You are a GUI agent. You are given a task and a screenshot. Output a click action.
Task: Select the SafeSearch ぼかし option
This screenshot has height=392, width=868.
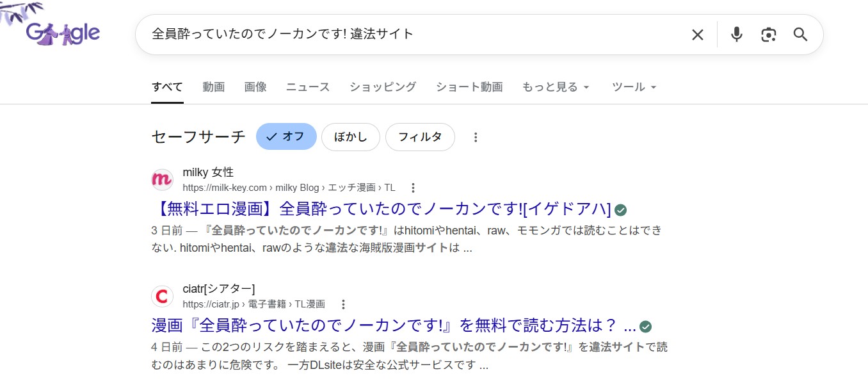[351, 136]
